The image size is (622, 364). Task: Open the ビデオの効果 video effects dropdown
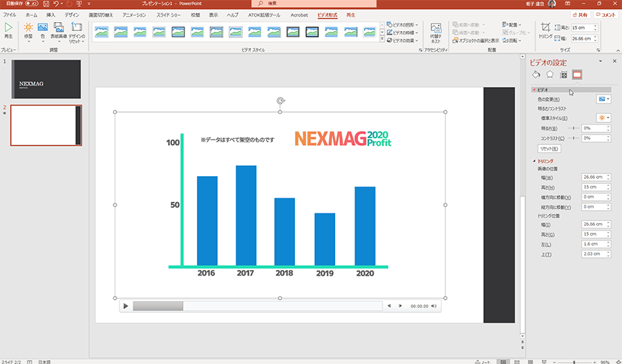click(x=402, y=41)
